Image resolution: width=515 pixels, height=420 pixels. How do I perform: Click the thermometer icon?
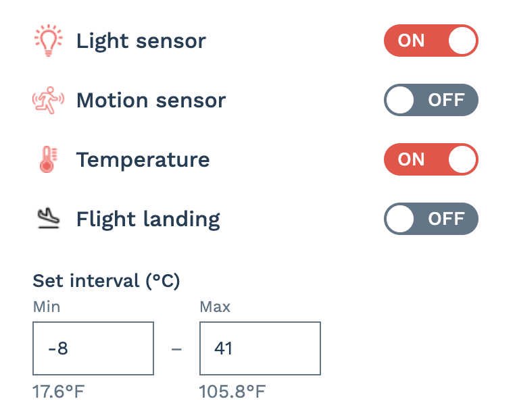48,159
